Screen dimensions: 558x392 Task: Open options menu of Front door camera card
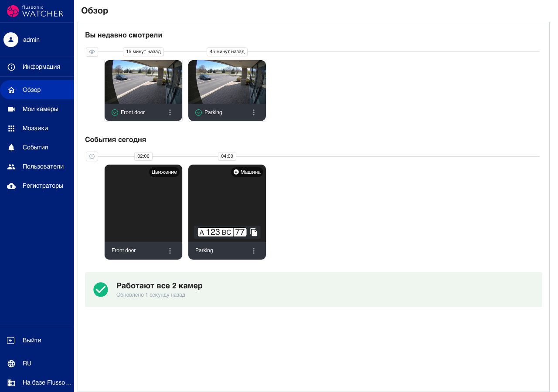[170, 112]
